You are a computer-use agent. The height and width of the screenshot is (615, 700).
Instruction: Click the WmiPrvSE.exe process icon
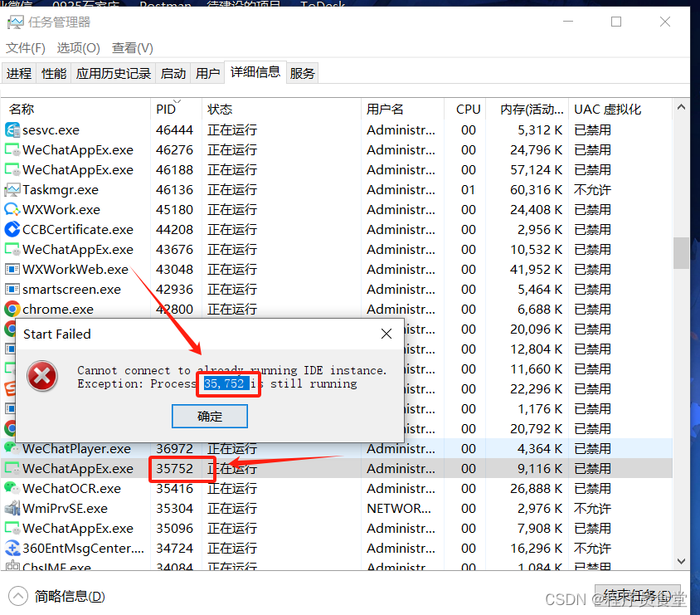click(12, 508)
